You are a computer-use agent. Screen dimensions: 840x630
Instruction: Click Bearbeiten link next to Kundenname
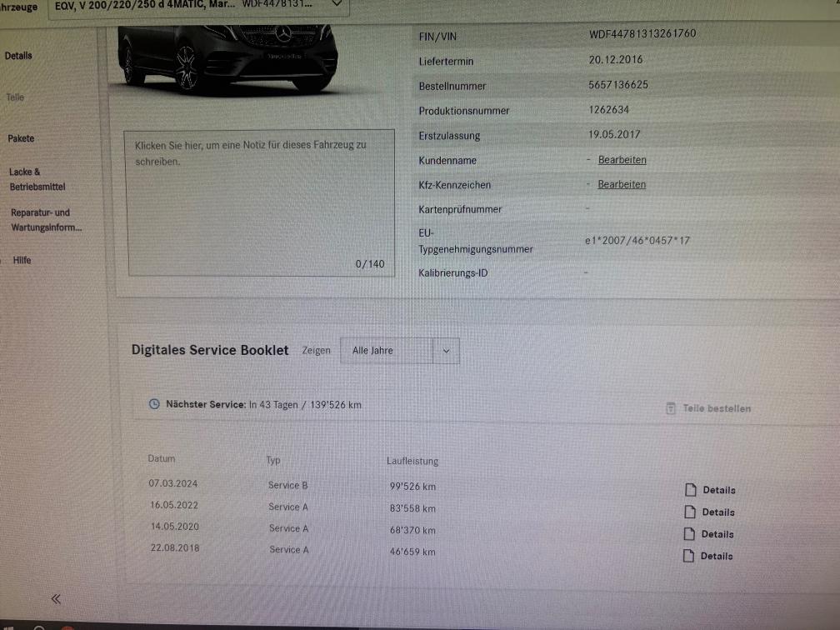tap(622, 160)
